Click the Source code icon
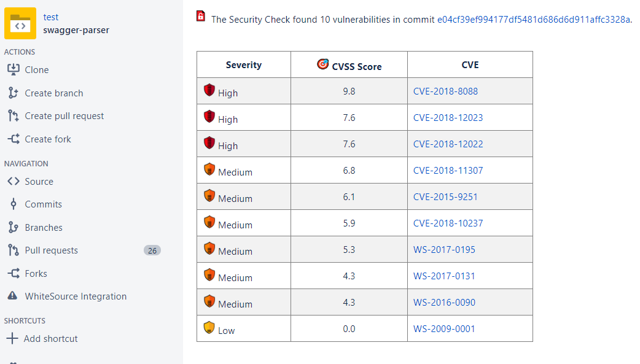Image resolution: width=640 pixels, height=364 pixels. [13, 181]
